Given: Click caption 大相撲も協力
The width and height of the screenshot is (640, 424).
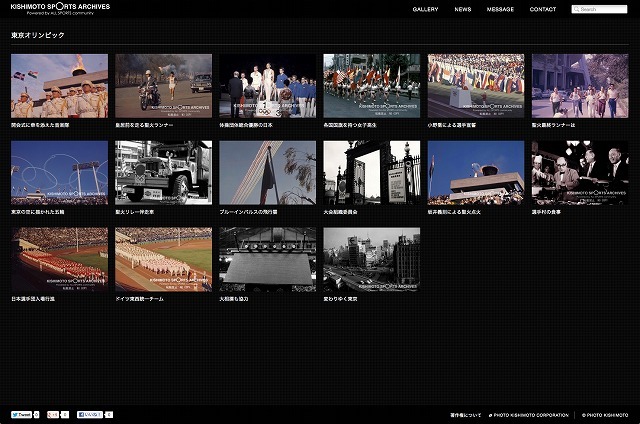Looking at the screenshot, I should pos(234,299).
